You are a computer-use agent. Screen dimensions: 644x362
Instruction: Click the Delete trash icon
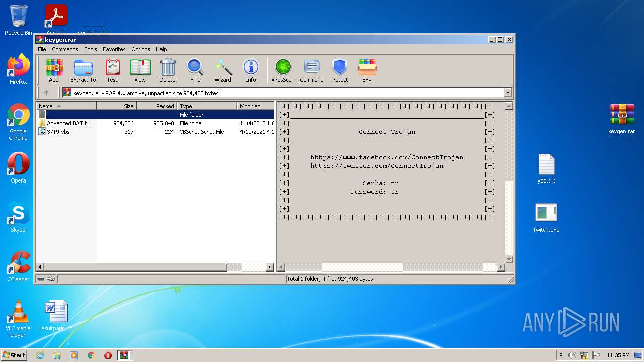[168, 70]
